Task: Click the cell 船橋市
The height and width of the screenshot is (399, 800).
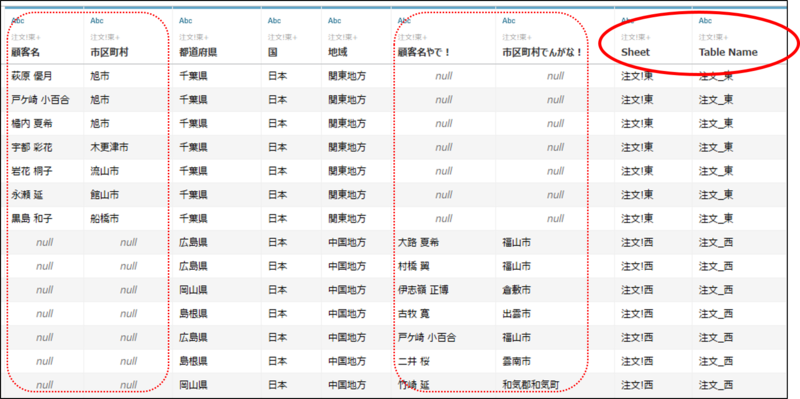Action: pos(105,218)
